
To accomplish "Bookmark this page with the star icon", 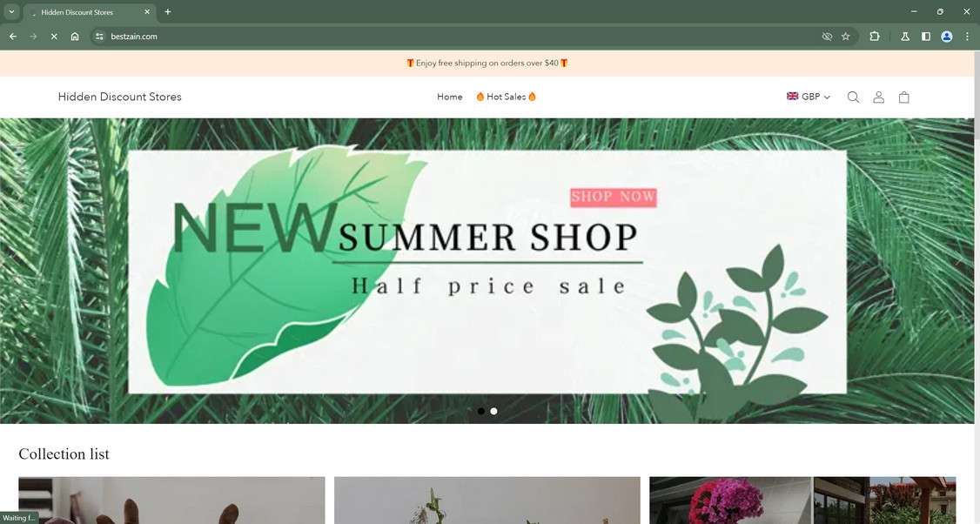I will point(846,37).
